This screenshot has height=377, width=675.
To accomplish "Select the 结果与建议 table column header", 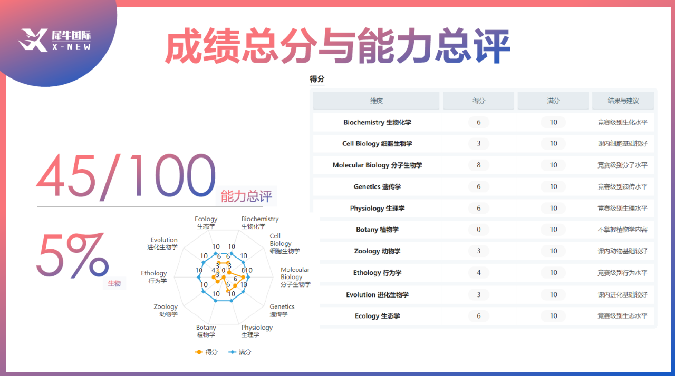I will [623, 101].
